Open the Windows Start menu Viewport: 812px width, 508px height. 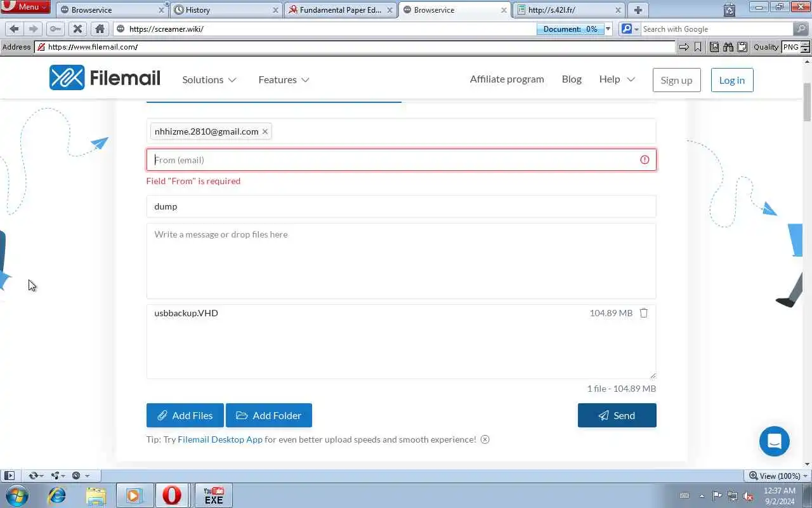pyautogui.click(x=16, y=495)
